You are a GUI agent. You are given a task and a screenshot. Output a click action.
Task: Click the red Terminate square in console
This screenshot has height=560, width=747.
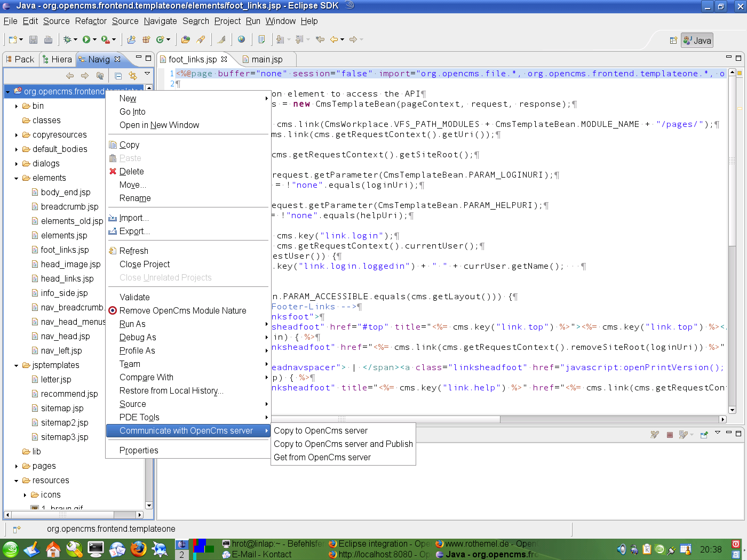(x=670, y=435)
